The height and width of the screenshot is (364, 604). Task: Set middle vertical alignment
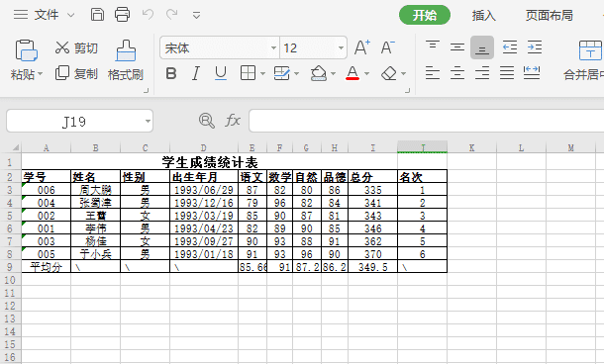457,47
